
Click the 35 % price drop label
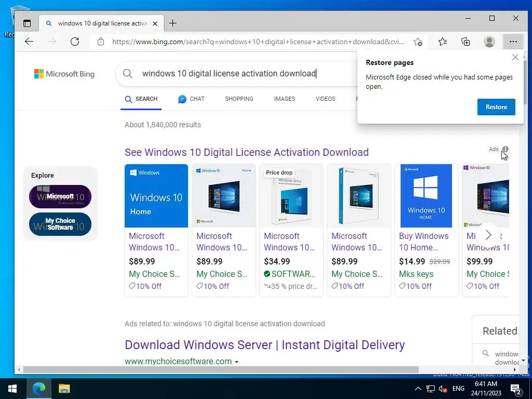click(291, 286)
